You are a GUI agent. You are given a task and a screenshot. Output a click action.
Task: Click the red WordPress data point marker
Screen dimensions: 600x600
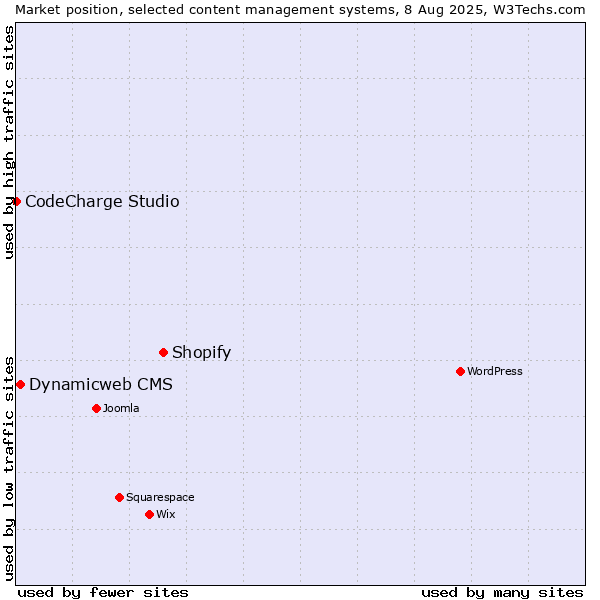(460, 372)
